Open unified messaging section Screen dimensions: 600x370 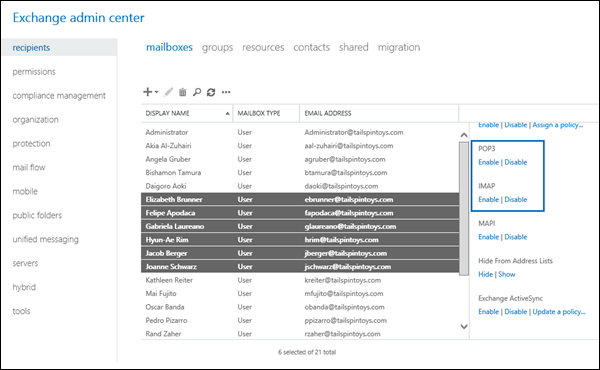46,240
